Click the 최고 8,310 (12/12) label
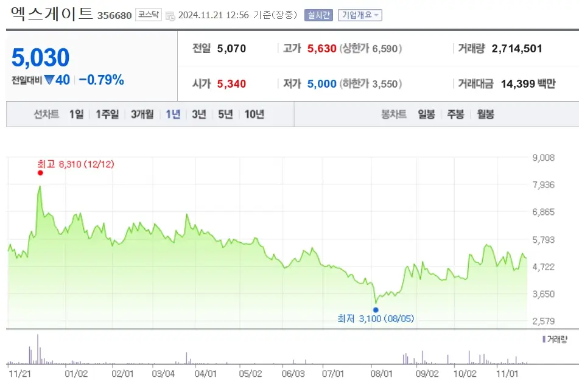Viewport: 579px width, 392px height. pyautogui.click(x=75, y=164)
